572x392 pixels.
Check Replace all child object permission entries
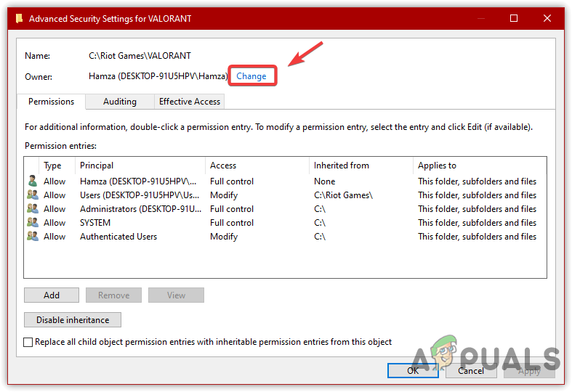click(x=28, y=342)
